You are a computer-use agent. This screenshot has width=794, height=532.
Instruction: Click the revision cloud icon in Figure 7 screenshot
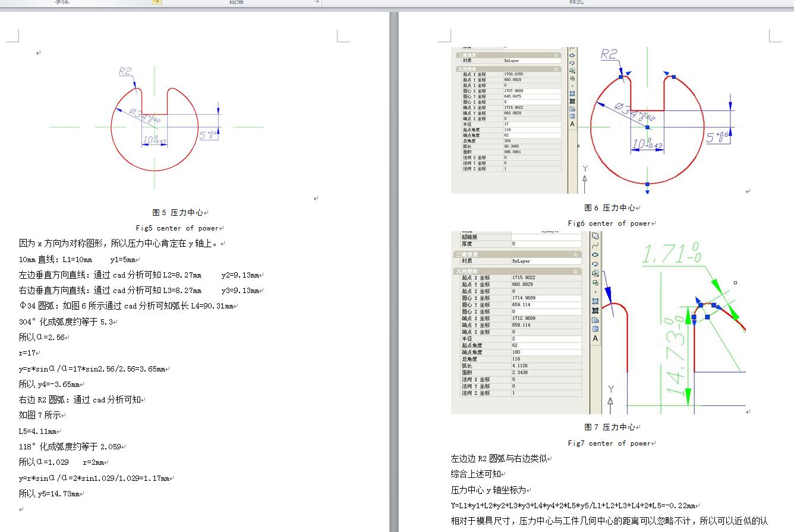coord(595,235)
